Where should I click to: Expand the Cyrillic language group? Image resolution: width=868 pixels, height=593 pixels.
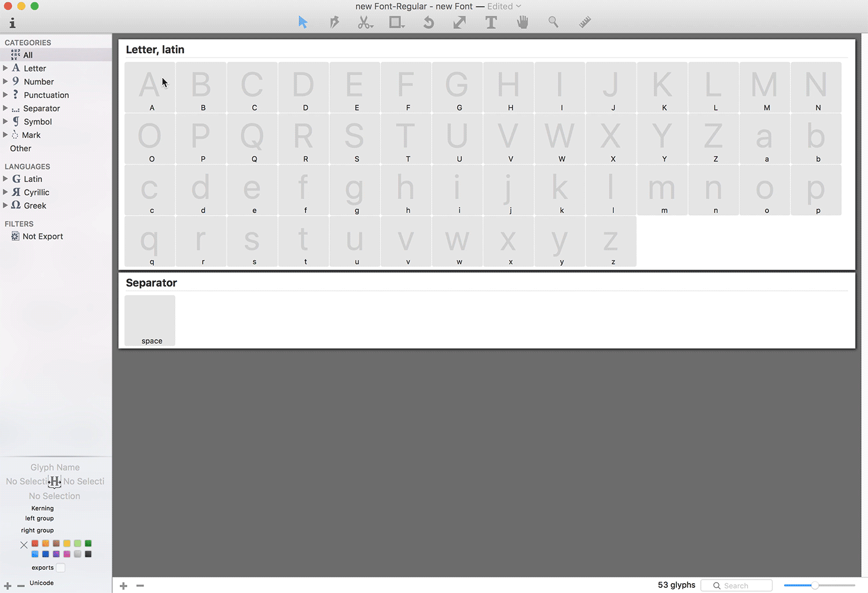[5, 192]
